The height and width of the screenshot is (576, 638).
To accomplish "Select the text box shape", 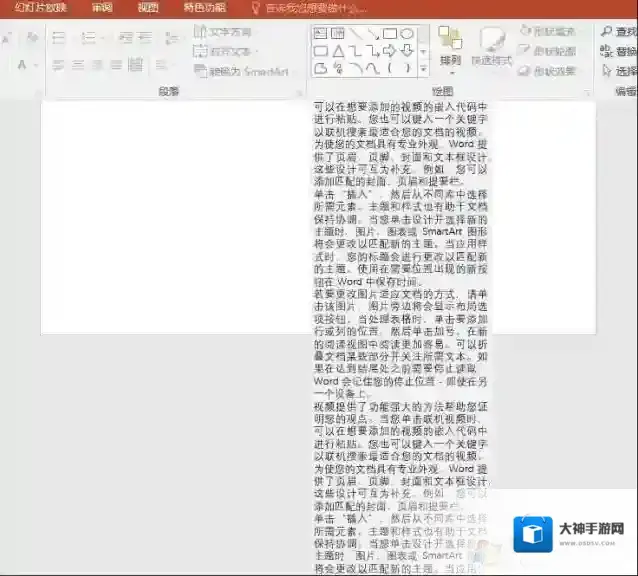I will (321, 33).
